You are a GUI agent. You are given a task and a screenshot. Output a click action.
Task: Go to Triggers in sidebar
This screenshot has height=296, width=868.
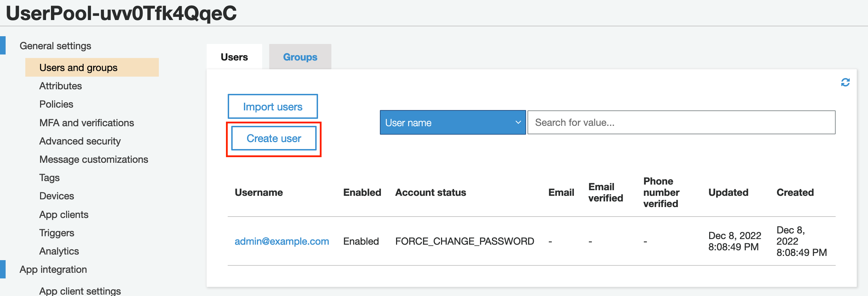pos(57,233)
